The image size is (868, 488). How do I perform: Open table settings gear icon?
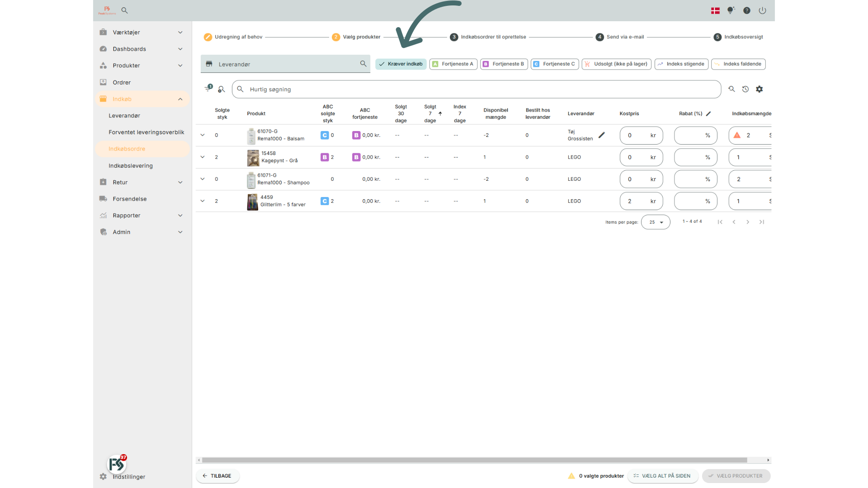point(759,89)
